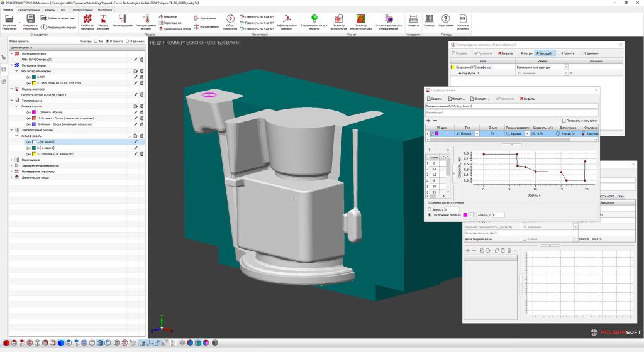The image size is (644, 352).
Task: Select the Все filter radio button
Action: 96,41
